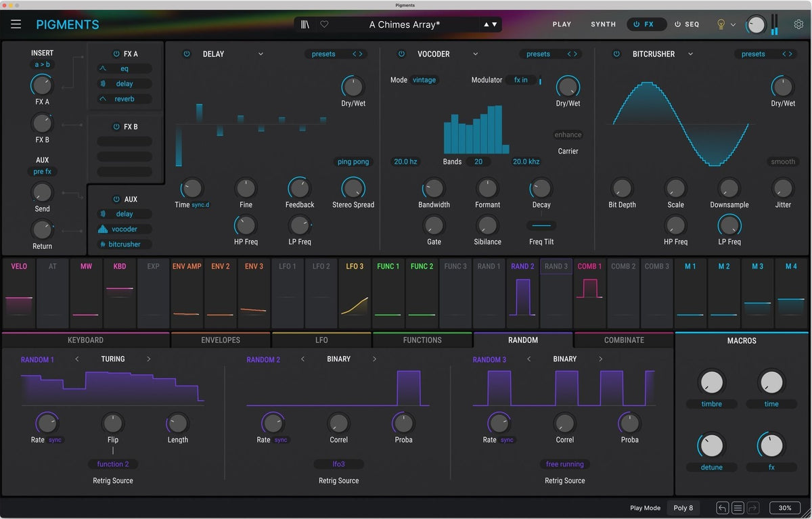Open the ENVELOPES modulation tab
The height and width of the screenshot is (519, 812).
[x=221, y=340]
